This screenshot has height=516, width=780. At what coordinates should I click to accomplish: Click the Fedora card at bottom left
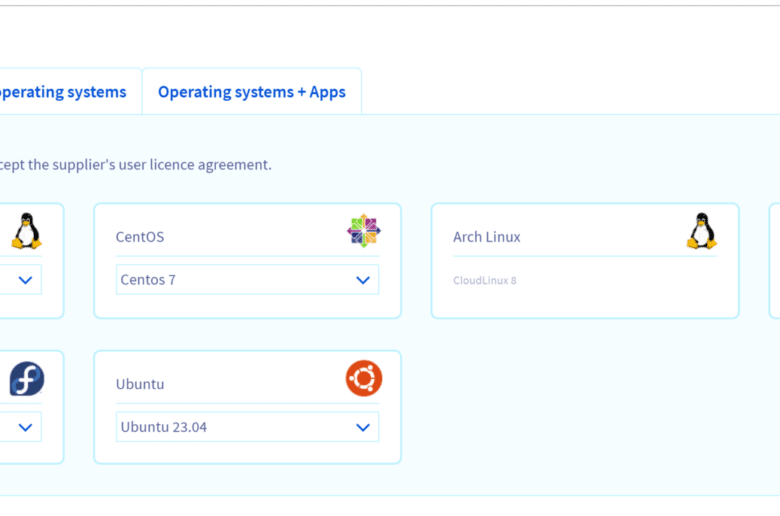point(32,408)
